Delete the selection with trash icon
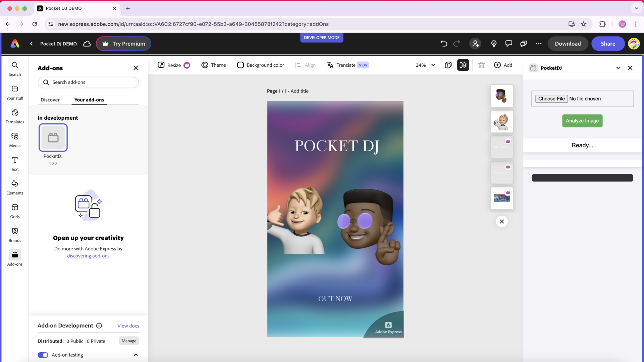644x362 pixels. tap(481, 65)
